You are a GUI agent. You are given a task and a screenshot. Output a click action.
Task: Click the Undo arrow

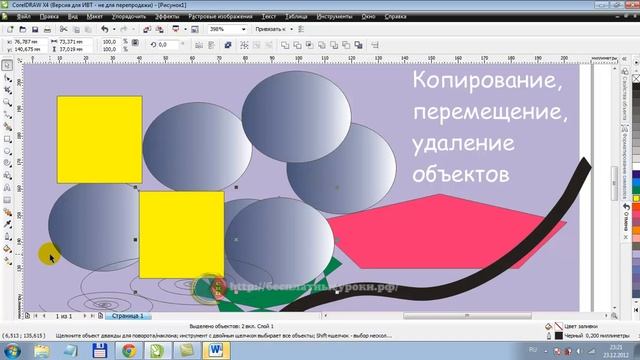tap(105, 29)
